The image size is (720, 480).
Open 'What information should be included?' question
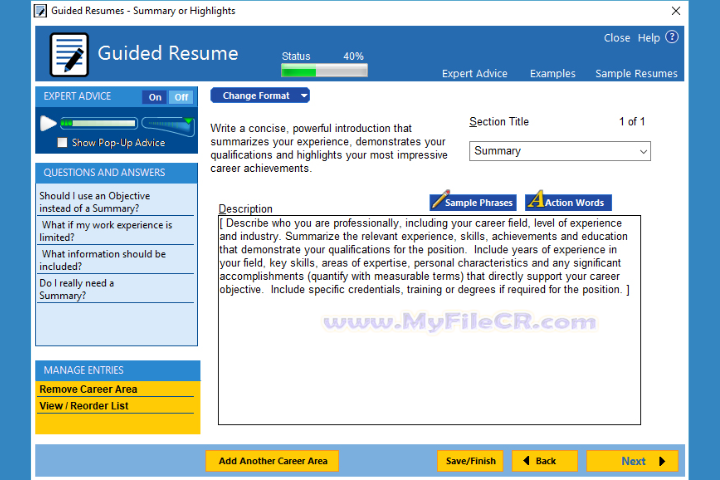[116, 260]
